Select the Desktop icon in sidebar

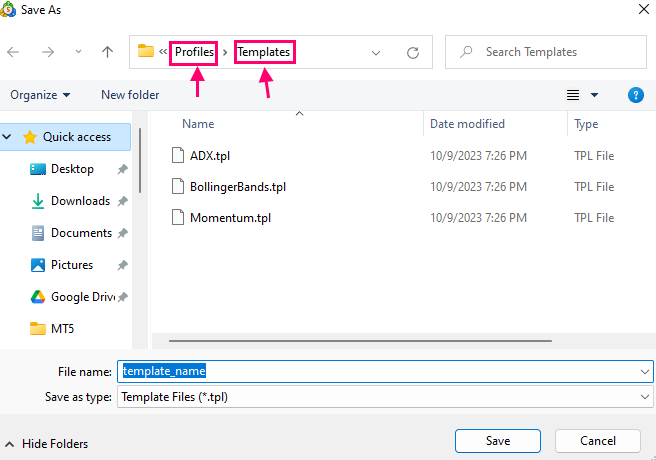(x=38, y=169)
